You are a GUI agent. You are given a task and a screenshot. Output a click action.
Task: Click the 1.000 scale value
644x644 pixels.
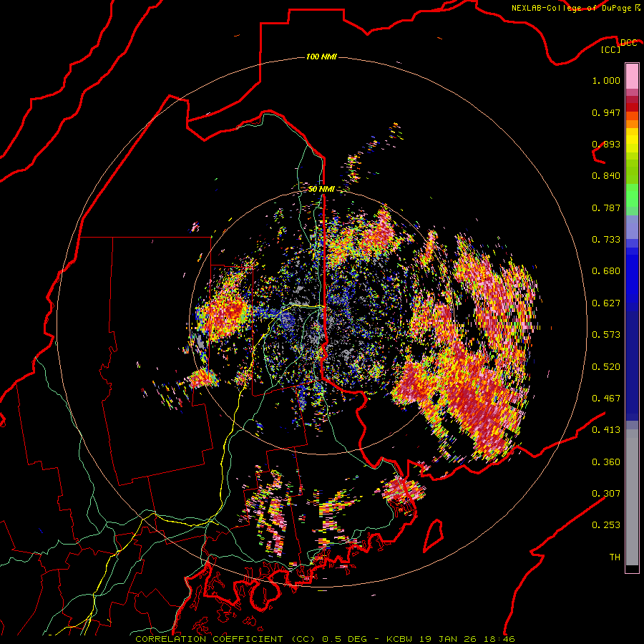point(606,80)
